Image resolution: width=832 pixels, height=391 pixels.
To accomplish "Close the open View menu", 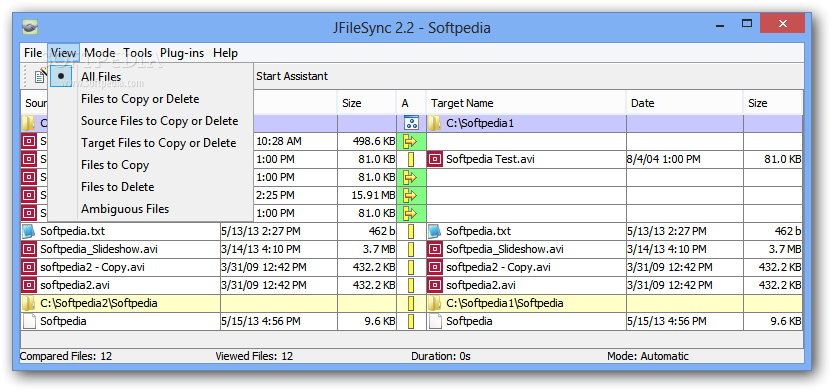I will point(64,53).
